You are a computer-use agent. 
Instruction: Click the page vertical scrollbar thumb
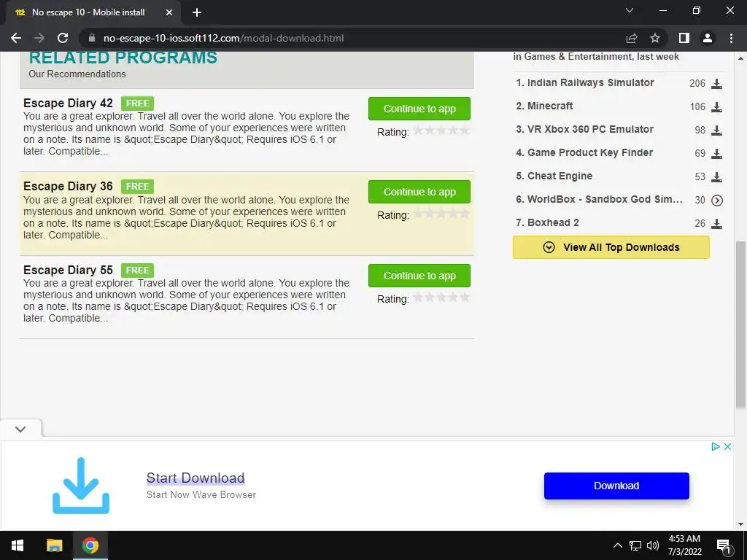740,324
